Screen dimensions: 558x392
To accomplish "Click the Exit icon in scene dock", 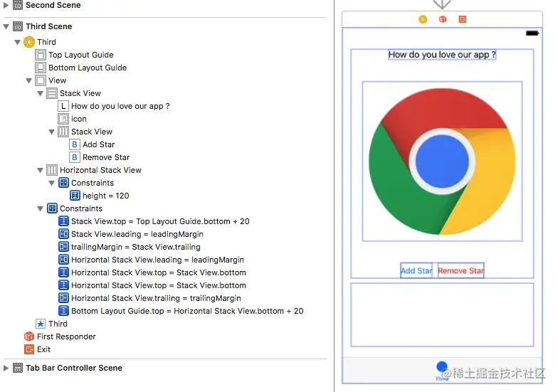I will pyautogui.click(x=463, y=19).
